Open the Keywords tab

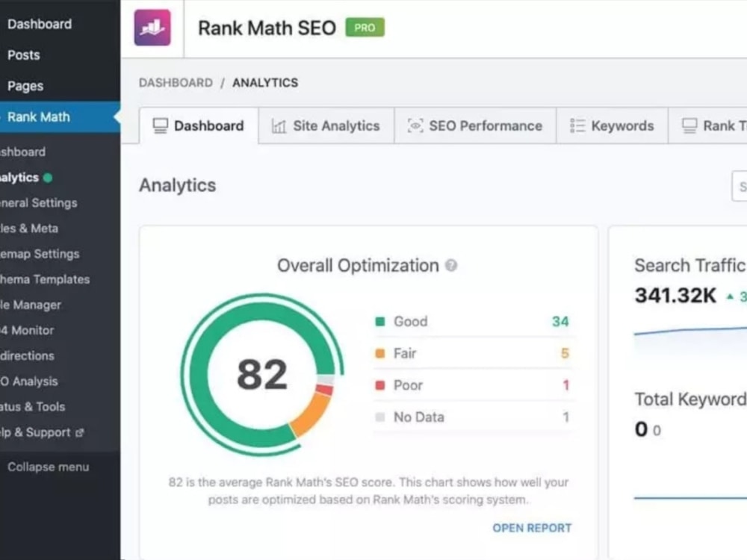coord(613,125)
